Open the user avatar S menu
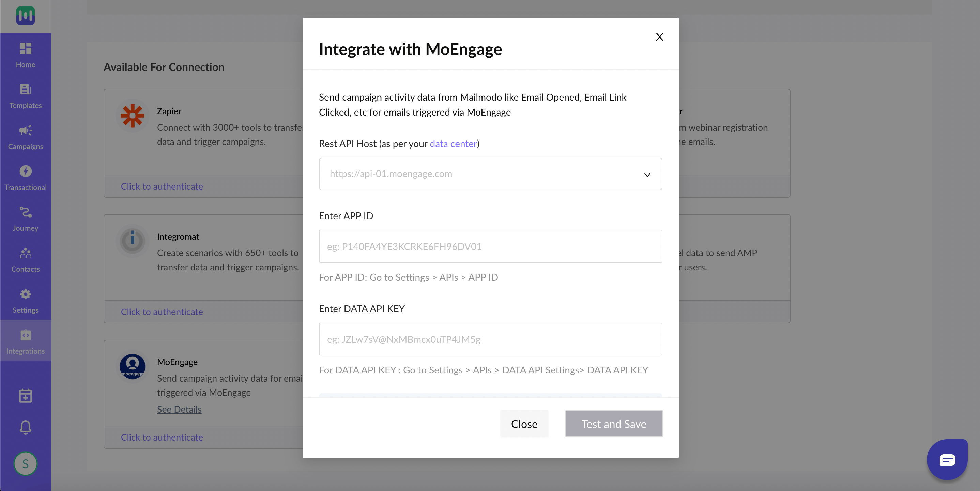This screenshot has width=980, height=491. (x=26, y=464)
